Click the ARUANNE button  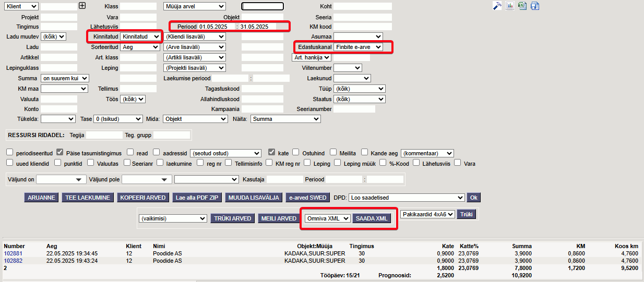click(41, 198)
